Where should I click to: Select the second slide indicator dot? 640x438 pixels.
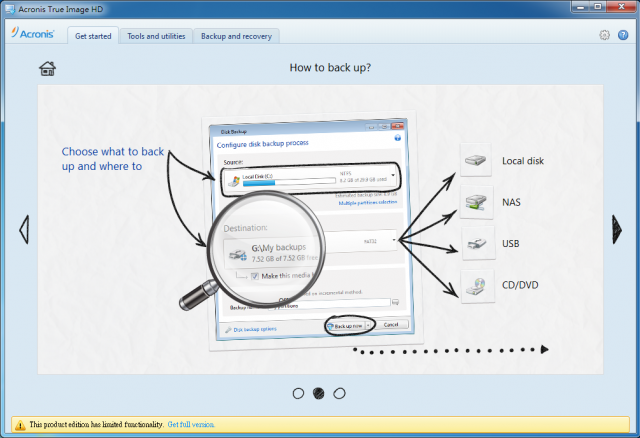point(319,393)
